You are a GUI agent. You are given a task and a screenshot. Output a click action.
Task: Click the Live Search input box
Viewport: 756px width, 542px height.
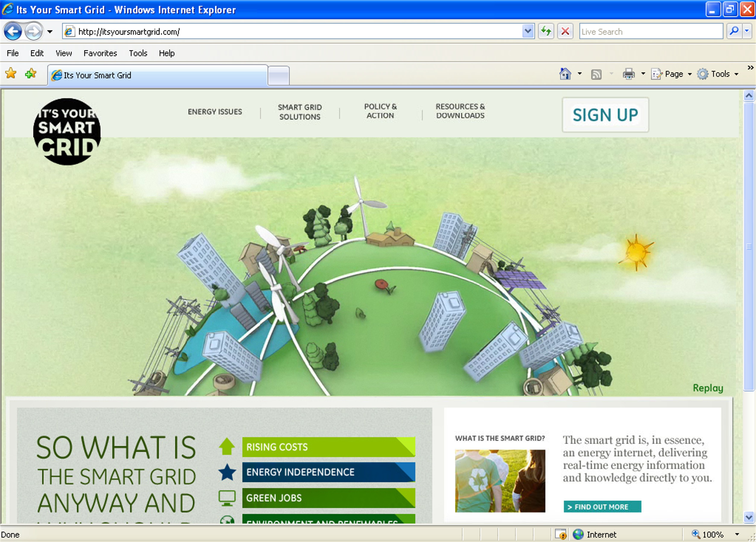point(651,32)
